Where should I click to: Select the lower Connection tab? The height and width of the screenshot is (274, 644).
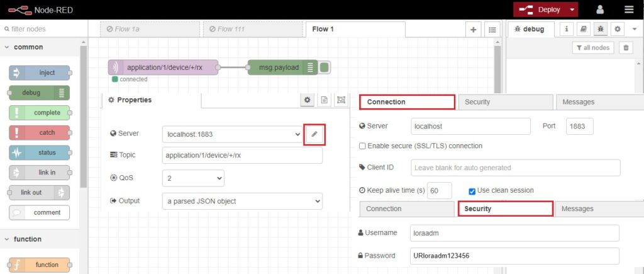point(407,208)
